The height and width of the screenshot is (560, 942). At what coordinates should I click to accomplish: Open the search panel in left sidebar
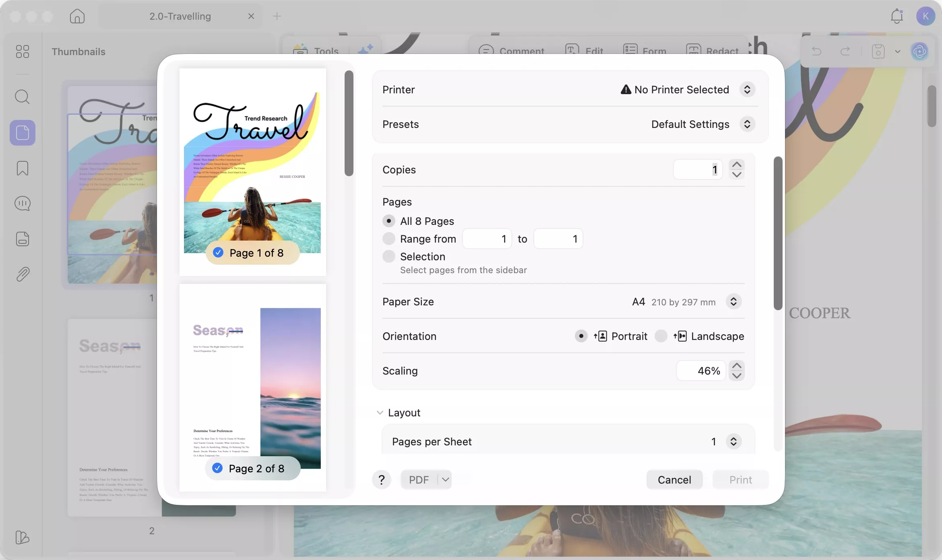click(x=22, y=97)
